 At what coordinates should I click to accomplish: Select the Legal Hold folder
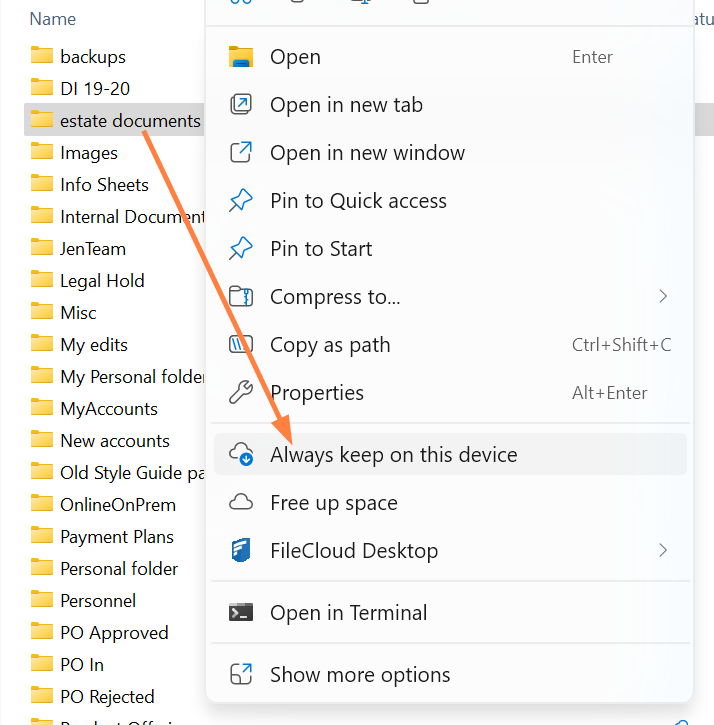click(x=102, y=281)
